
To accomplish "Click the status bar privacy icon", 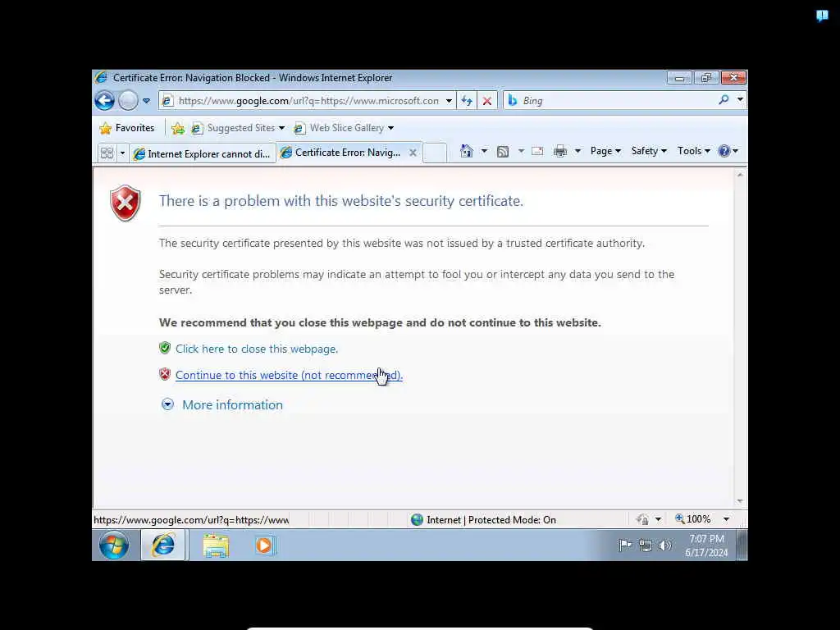I will pyautogui.click(x=641, y=519).
